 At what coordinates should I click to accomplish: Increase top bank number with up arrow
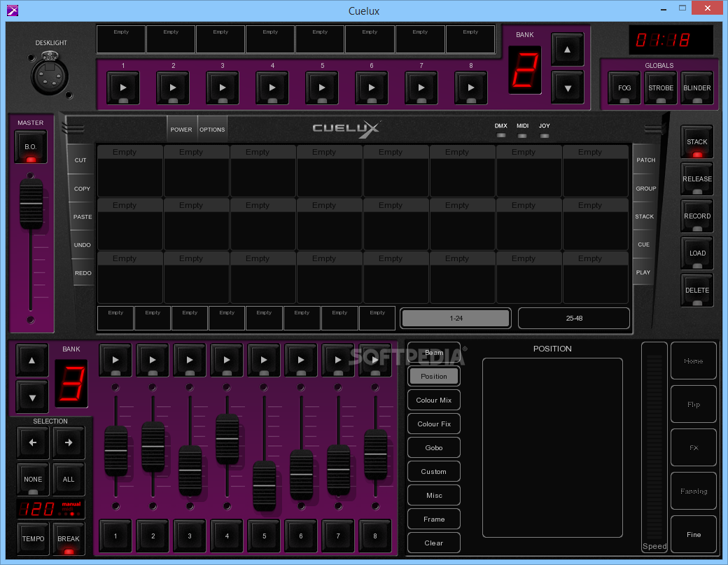click(568, 50)
